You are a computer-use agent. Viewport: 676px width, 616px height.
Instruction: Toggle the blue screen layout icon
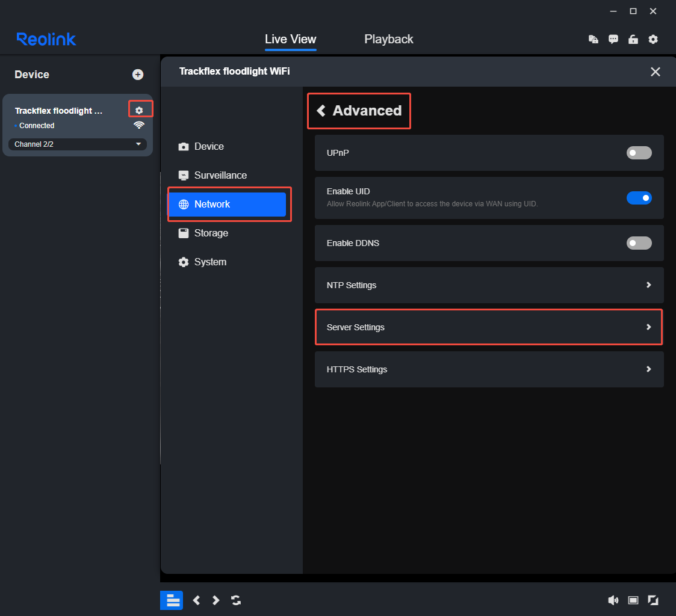click(172, 600)
